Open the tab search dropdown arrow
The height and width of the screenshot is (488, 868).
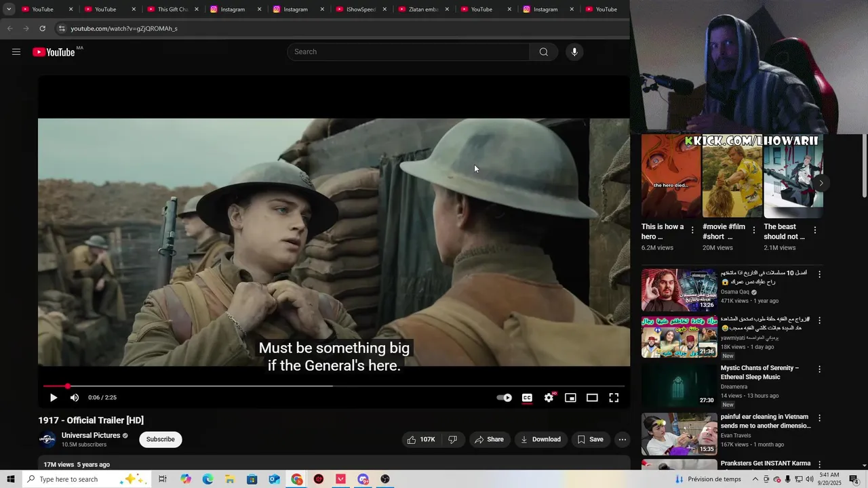point(9,9)
